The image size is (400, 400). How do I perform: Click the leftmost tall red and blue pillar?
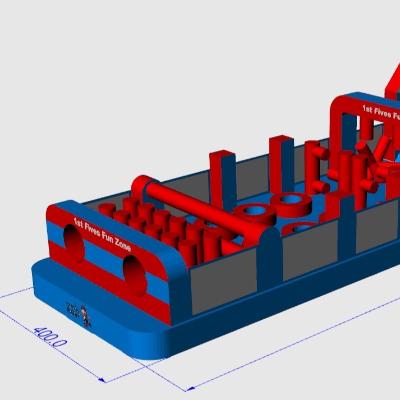(x=223, y=180)
